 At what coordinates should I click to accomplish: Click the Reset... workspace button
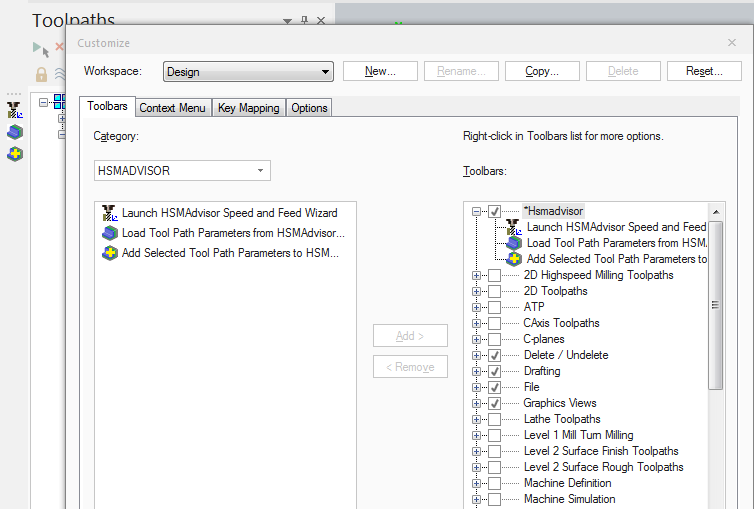point(704,71)
